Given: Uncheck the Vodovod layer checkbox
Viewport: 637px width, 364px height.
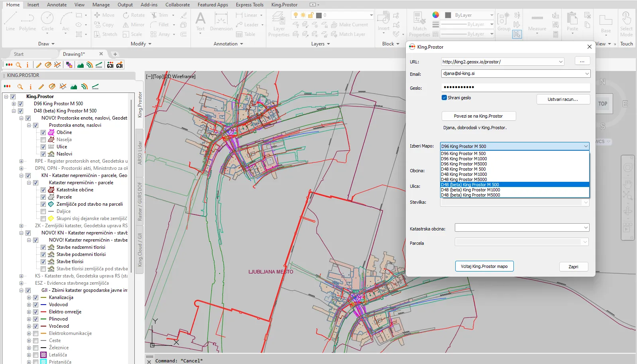Looking at the screenshot, I should (x=35, y=305).
